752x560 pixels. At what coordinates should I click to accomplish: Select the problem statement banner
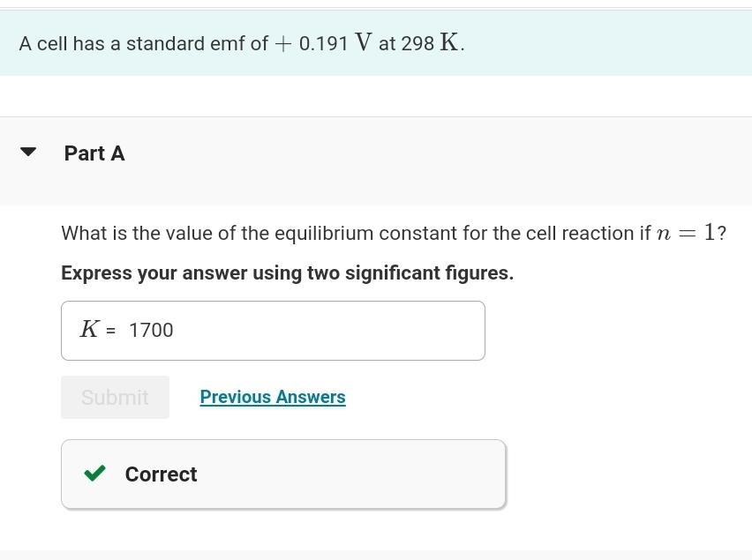pos(376,42)
